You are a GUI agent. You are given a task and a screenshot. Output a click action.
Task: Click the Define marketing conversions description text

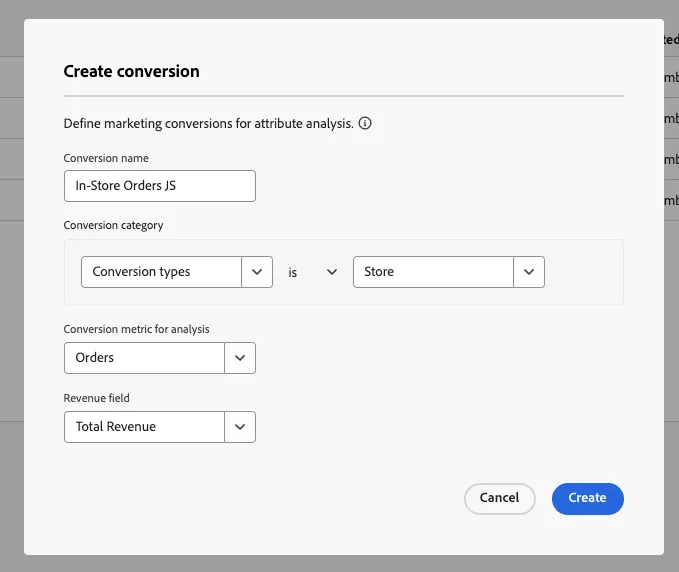pos(209,124)
